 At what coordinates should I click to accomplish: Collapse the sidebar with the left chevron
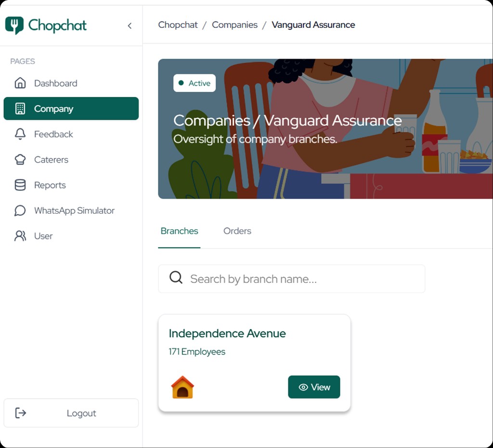pos(130,26)
